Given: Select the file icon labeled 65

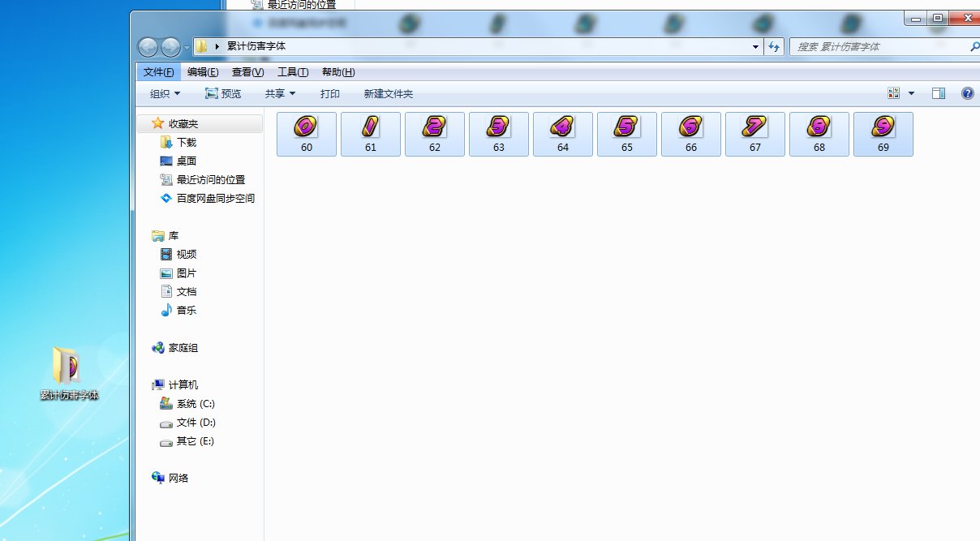Looking at the screenshot, I should tap(627, 134).
